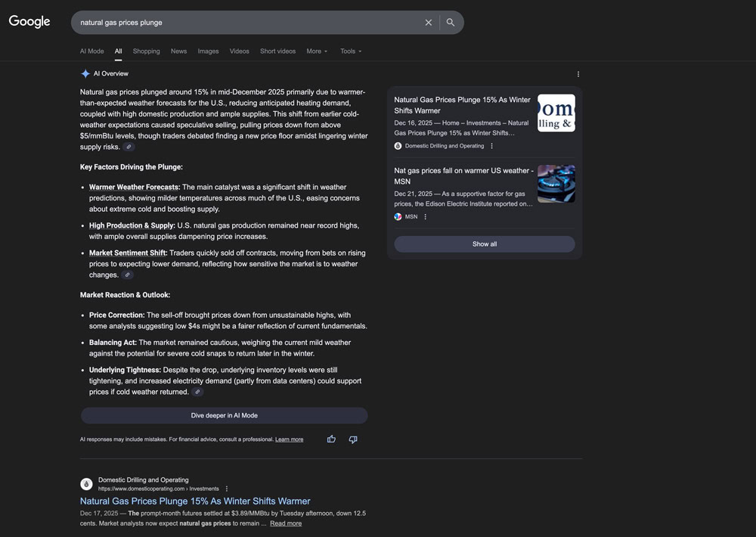The image size is (756, 537).
Task: Click the Domestic Drilling site favicon
Action: coord(87,483)
